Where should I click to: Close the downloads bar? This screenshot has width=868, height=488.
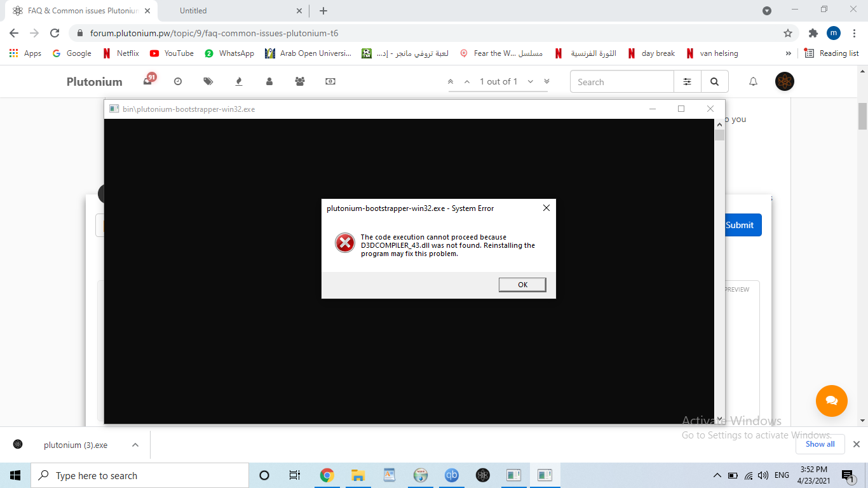tap(856, 444)
